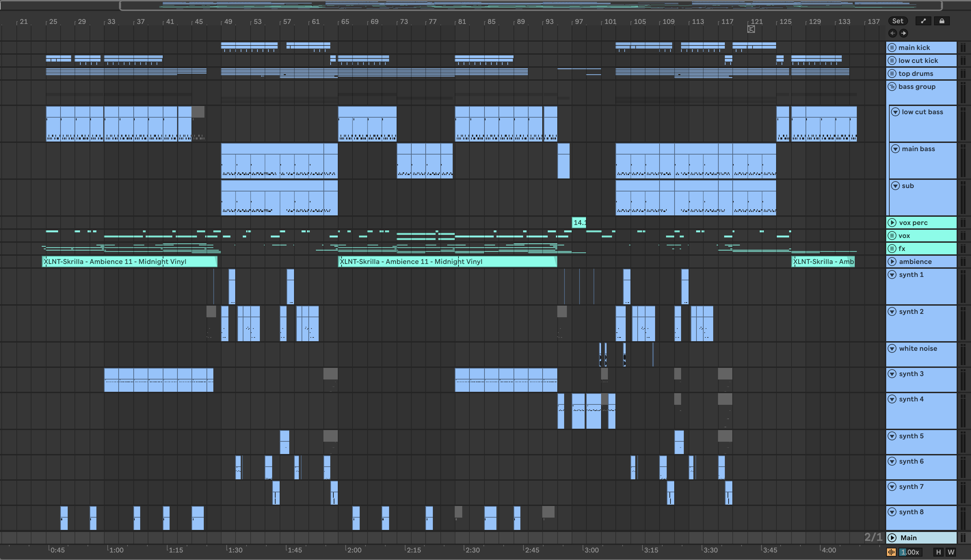This screenshot has height=560, width=971.
Task: Select the vox perc track name
Action: (913, 222)
